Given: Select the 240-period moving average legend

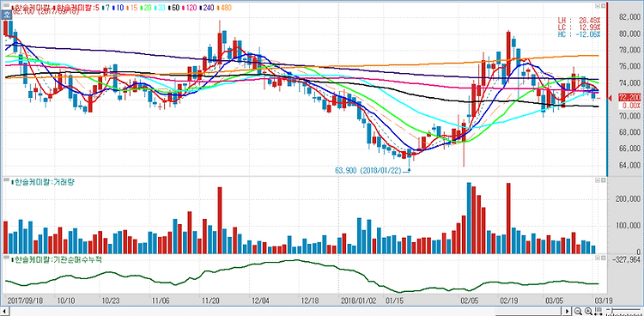Looking at the screenshot, I should click(207, 7).
